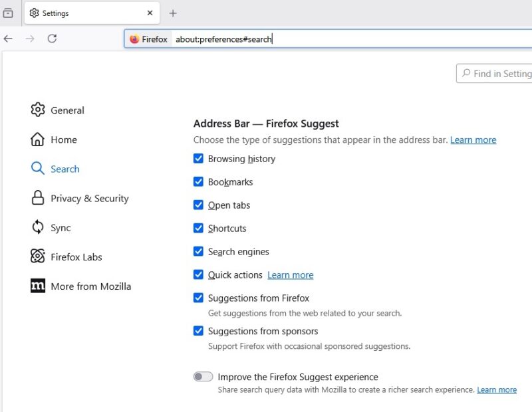Viewport: 532px width, 412px height.
Task: Open More from Mozilla section
Action: [91, 286]
